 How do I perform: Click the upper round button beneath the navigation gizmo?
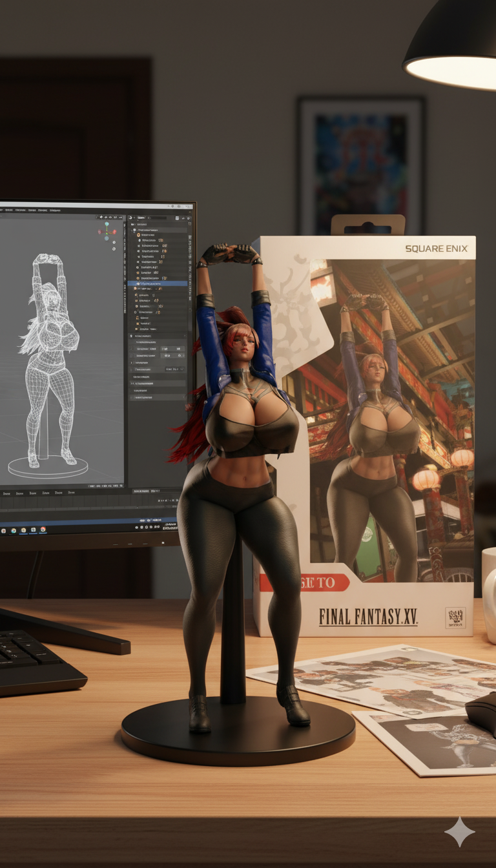(x=114, y=242)
